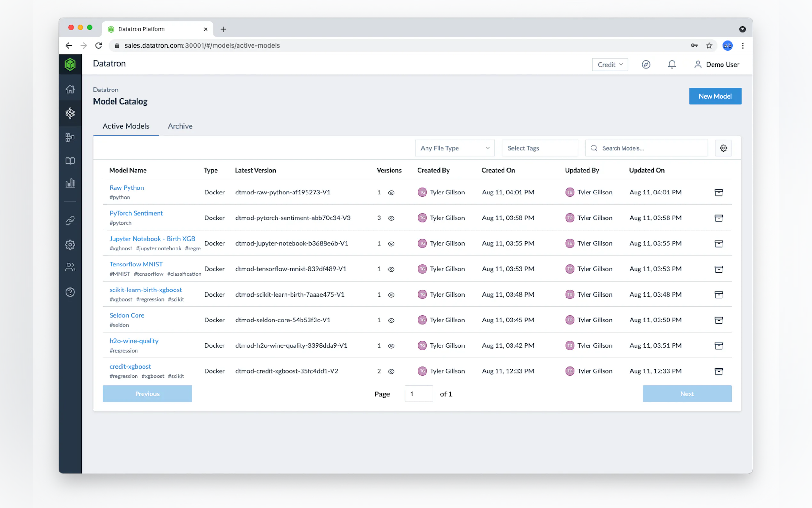The image size is (812, 508).
Task: Click the compass icon in header
Action: click(x=646, y=65)
